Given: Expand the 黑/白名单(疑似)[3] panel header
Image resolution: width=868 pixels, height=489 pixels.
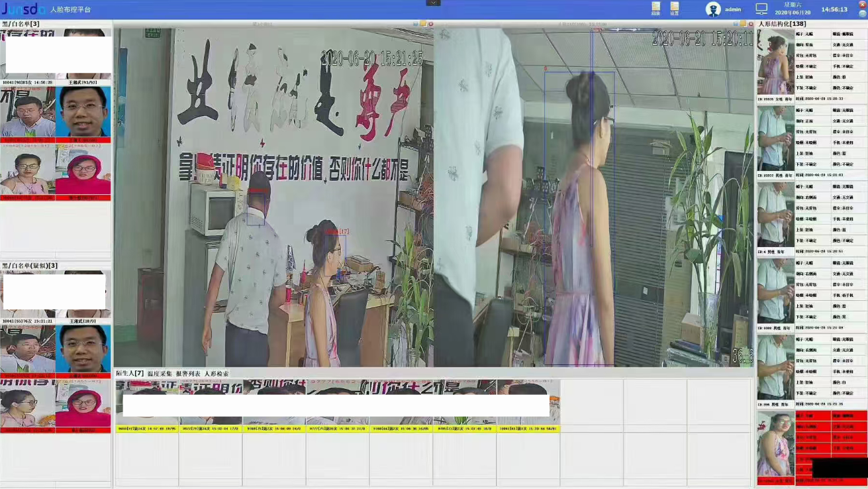Looking at the screenshot, I should coord(30,266).
